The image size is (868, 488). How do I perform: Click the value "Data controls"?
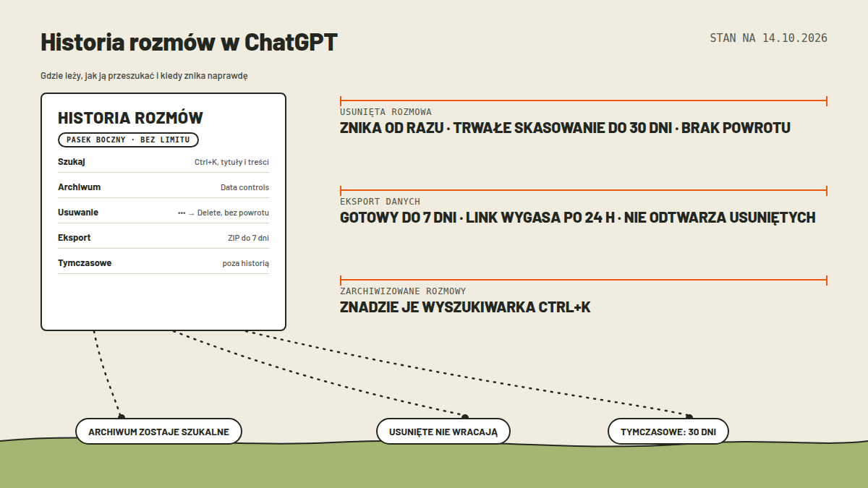click(244, 188)
